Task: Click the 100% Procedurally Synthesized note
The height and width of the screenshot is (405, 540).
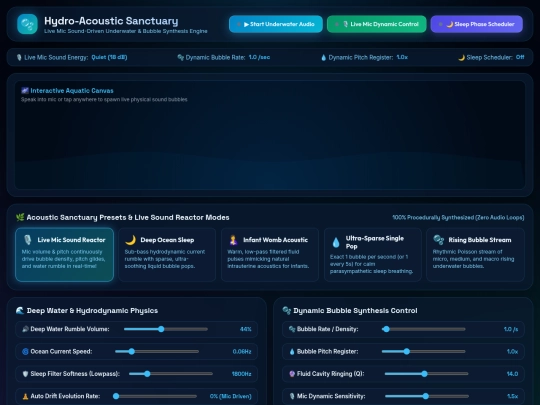Action: coord(458,218)
